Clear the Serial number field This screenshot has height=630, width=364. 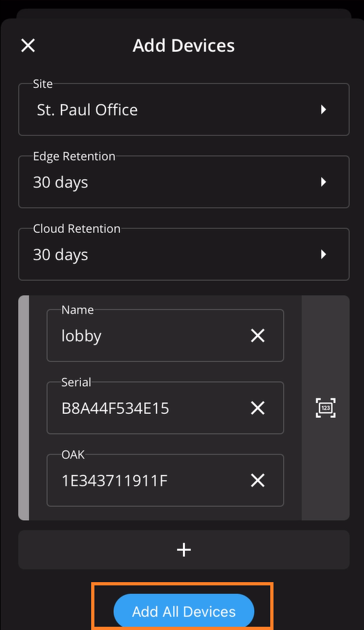click(x=257, y=407)
